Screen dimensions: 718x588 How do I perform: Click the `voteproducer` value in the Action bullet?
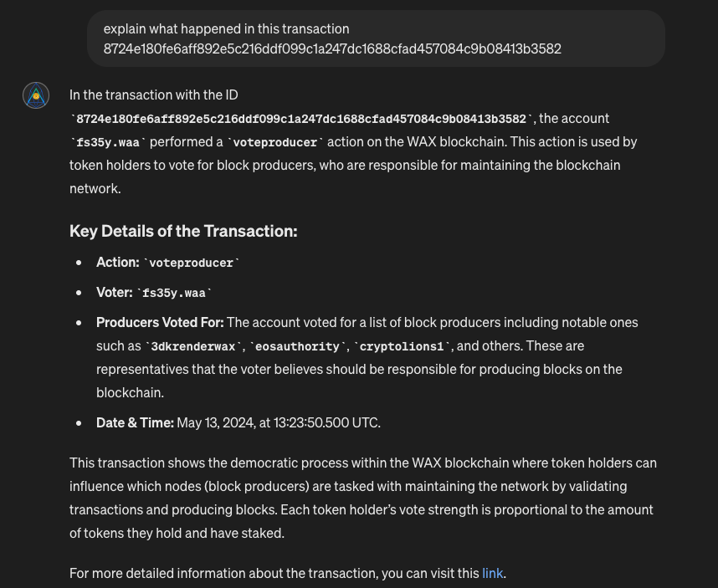coord(191,263)
